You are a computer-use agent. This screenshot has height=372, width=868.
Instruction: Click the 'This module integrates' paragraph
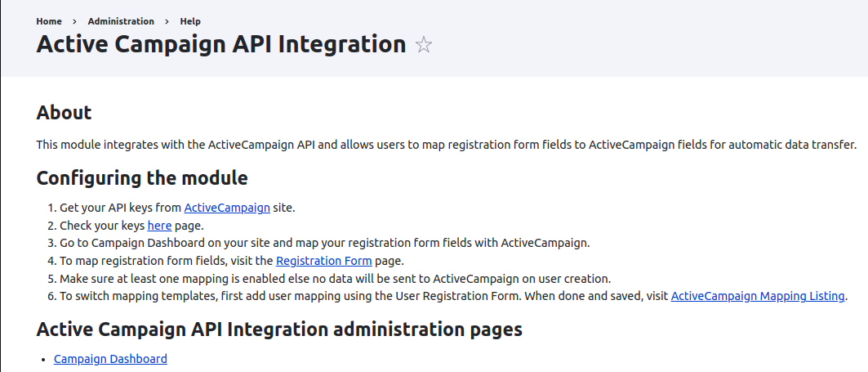point(446,146)
